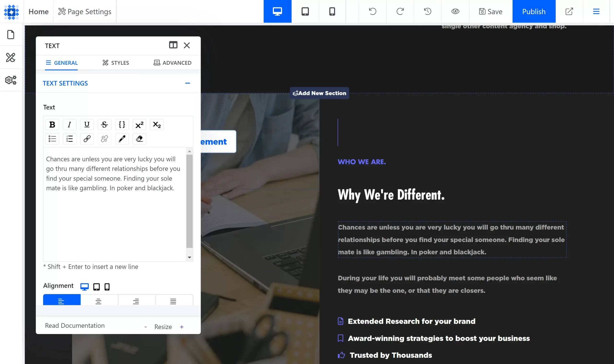The height and width of the screenshot is (364, 614).
Task: Toggle the preview eye icon
Action: [455, 11]
